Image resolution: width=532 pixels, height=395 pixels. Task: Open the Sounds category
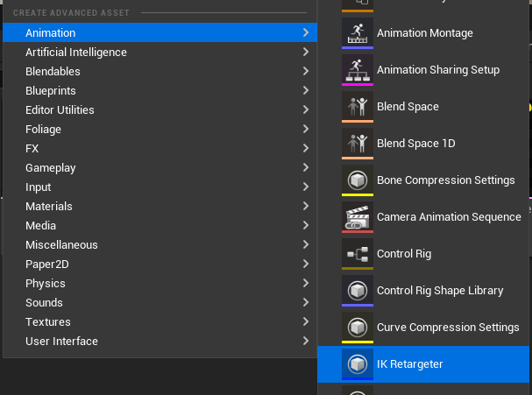tap(160, 302)
